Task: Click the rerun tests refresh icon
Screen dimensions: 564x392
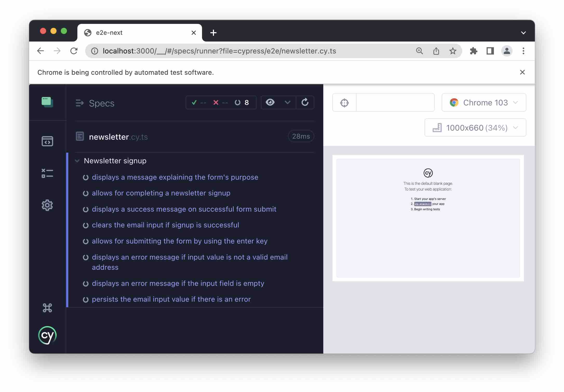Action: (305, 102)
